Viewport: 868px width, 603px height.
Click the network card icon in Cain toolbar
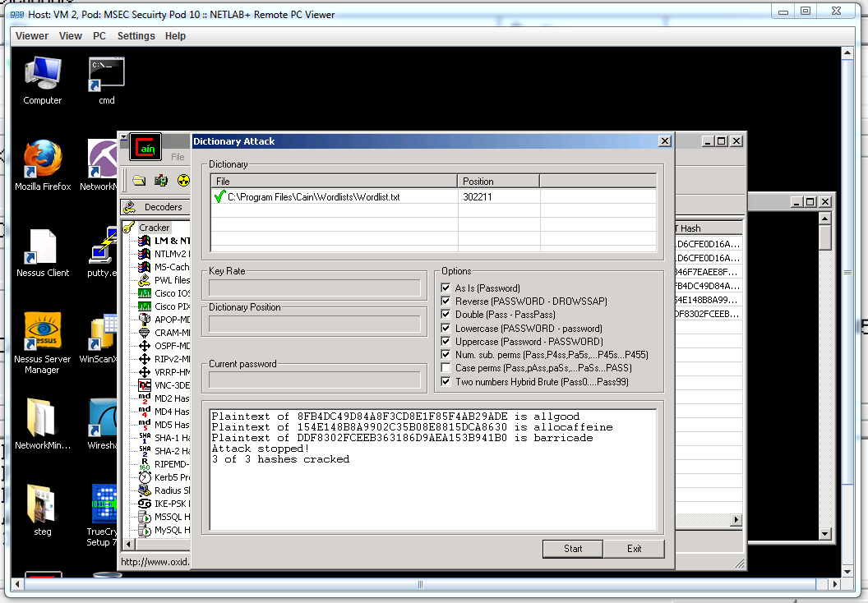coord(161,181)
